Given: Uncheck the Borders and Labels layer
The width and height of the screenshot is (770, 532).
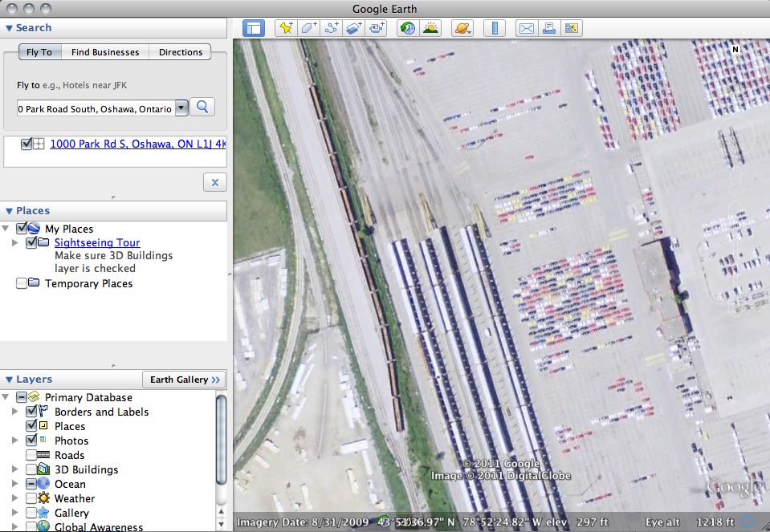Looking at the screenshot, I should point(32,412).
